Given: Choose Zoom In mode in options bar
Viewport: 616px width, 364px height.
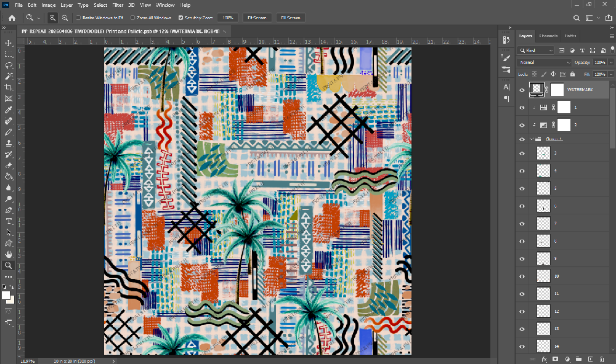Looking at the screenshot, I should [52, 18].
